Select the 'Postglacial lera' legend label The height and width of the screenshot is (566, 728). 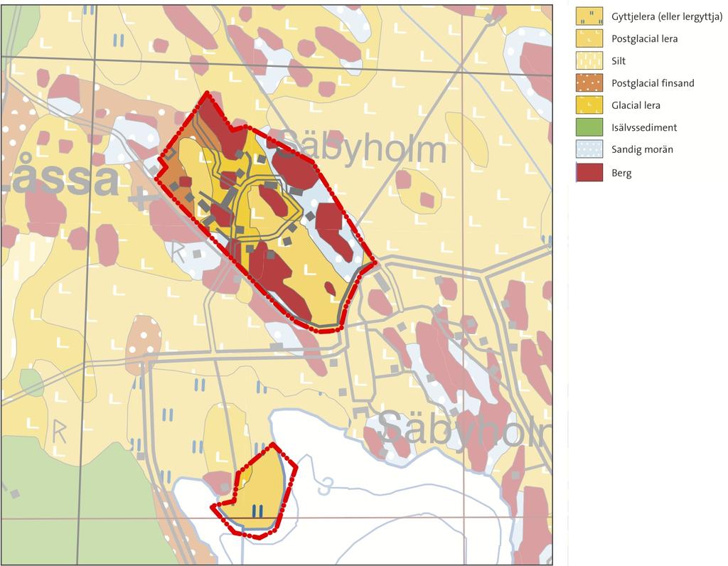(x=644, y=39)
